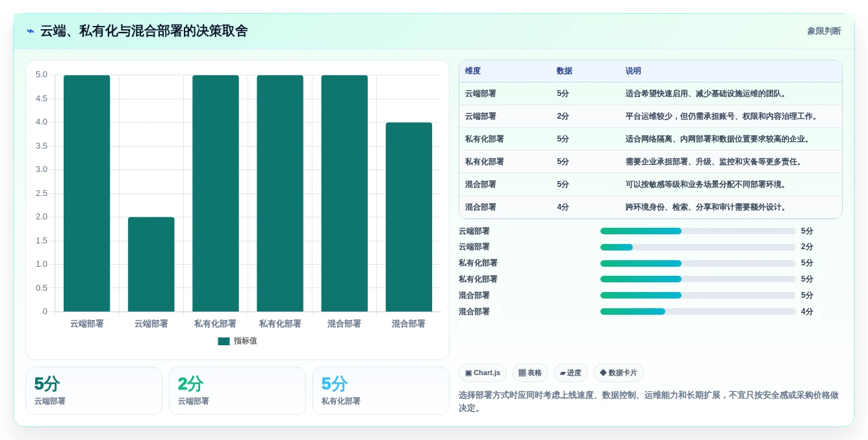The width and height of the screenshot is (868, 440).
Task: Click the short 云端部署 bar valued 2.0
Action: tap(151, 264)
